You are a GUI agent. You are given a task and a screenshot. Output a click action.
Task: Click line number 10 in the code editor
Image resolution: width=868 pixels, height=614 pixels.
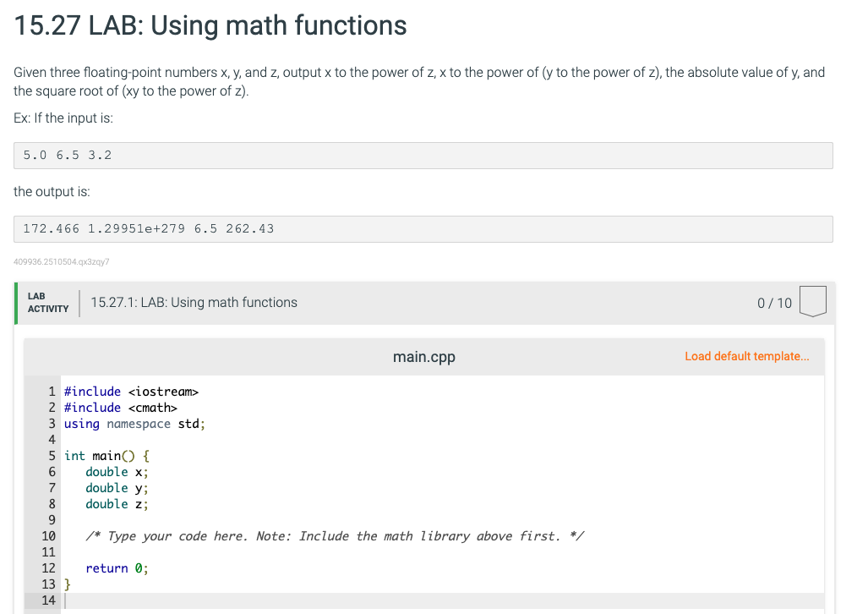pos(48,535)
